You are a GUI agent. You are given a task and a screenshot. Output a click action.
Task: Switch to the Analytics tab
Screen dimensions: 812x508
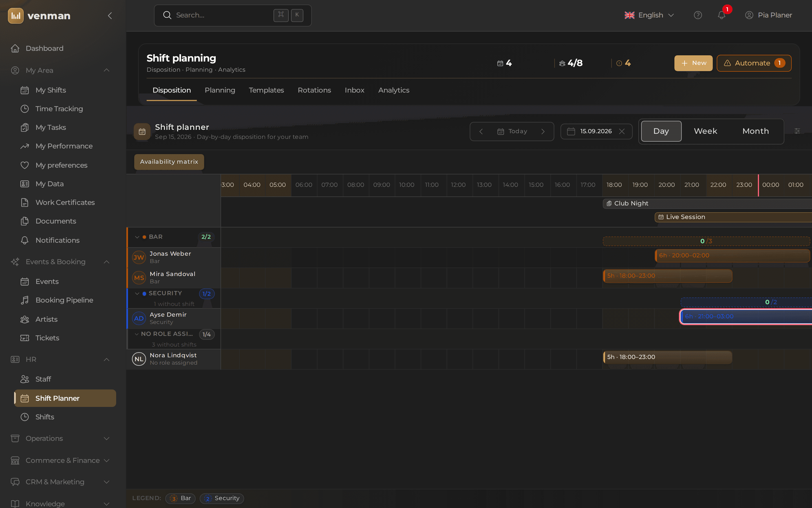394,90
